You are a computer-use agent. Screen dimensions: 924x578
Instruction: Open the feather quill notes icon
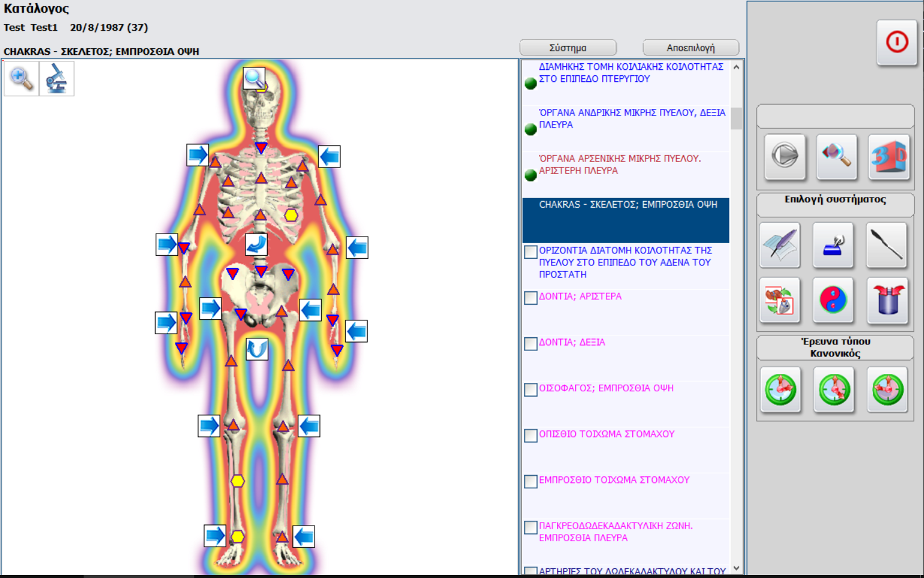780,245
